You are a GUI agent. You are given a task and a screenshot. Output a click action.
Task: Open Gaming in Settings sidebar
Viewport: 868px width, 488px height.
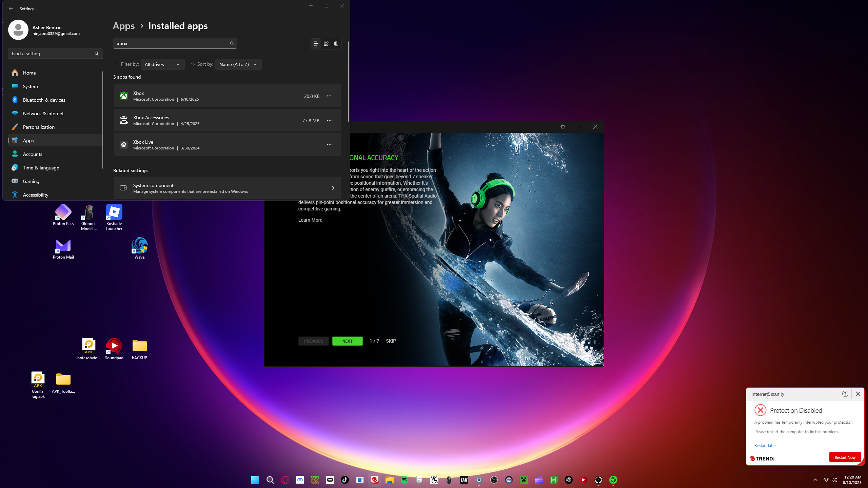click(x=31, y=181)
